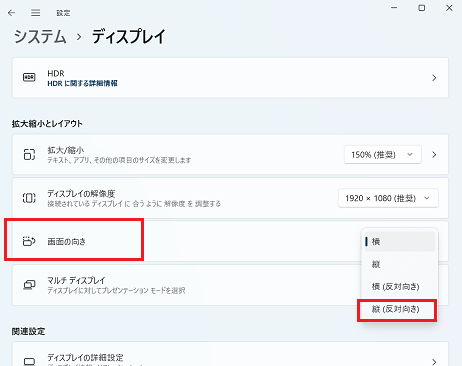Click the advanced display settings icon
The image size is (462, 366).
(29, 361)
